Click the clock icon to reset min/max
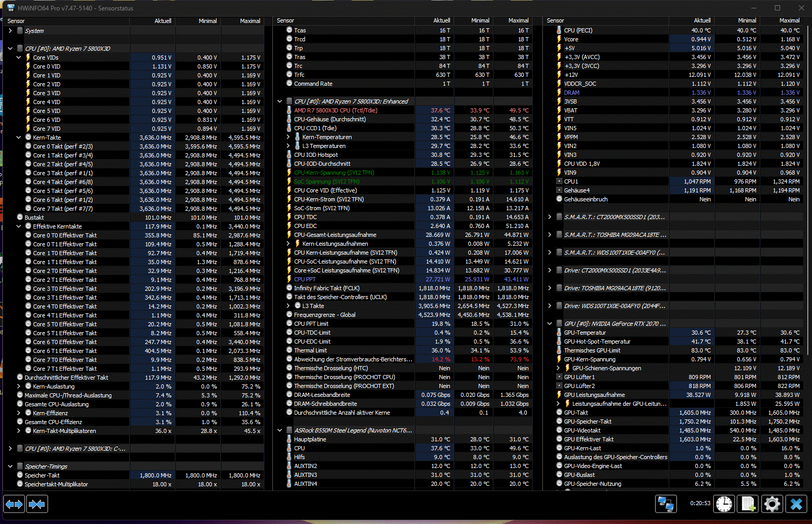The width and height of the screenshot is (812, 524). pyautogui.click(x=724, y=504)
